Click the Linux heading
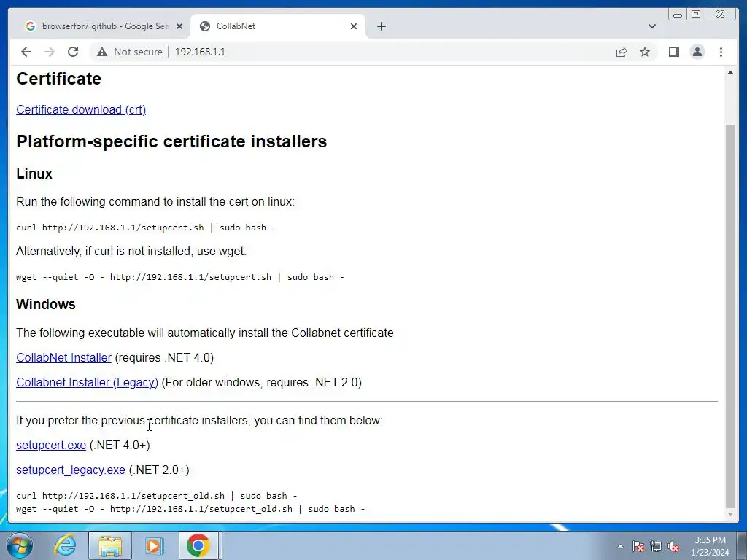The width and height of the screenshot is (747, 560). coord(34,174)
